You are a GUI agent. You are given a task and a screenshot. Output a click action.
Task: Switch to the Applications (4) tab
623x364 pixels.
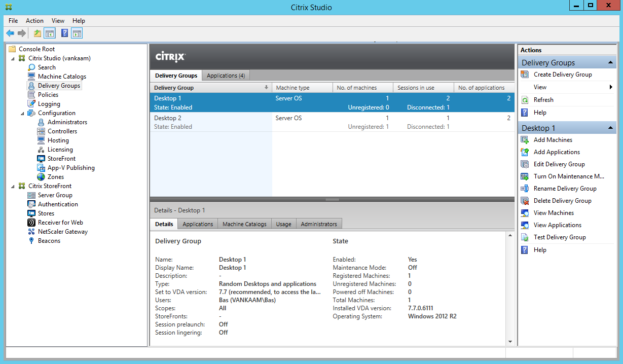click(x=226, y=76)
